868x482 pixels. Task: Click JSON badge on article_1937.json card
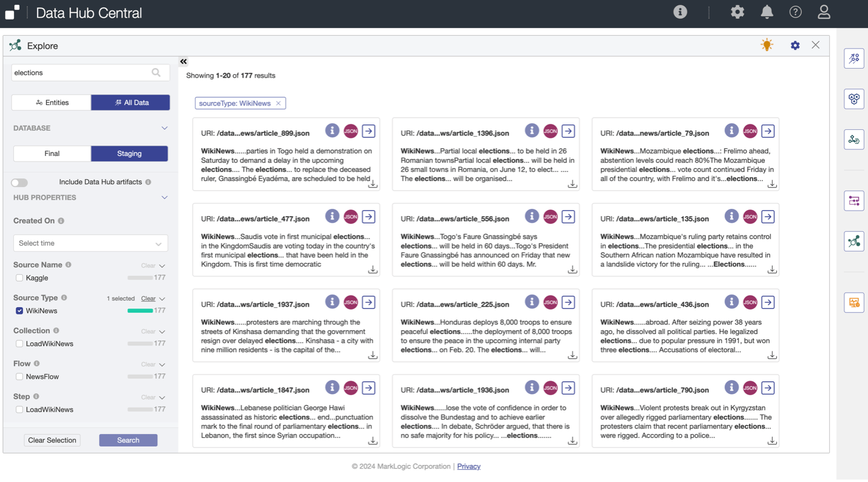pos(351,302)
